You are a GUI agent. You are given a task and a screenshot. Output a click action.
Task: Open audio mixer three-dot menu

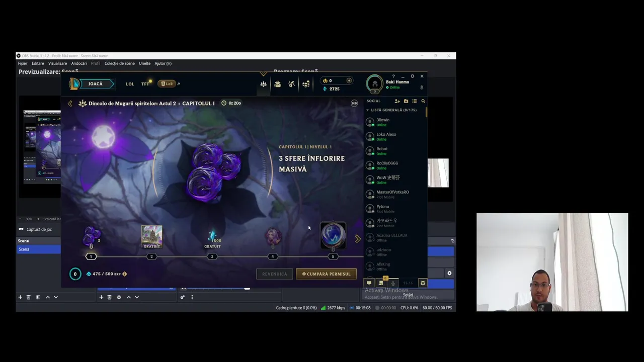coord(192,297)
